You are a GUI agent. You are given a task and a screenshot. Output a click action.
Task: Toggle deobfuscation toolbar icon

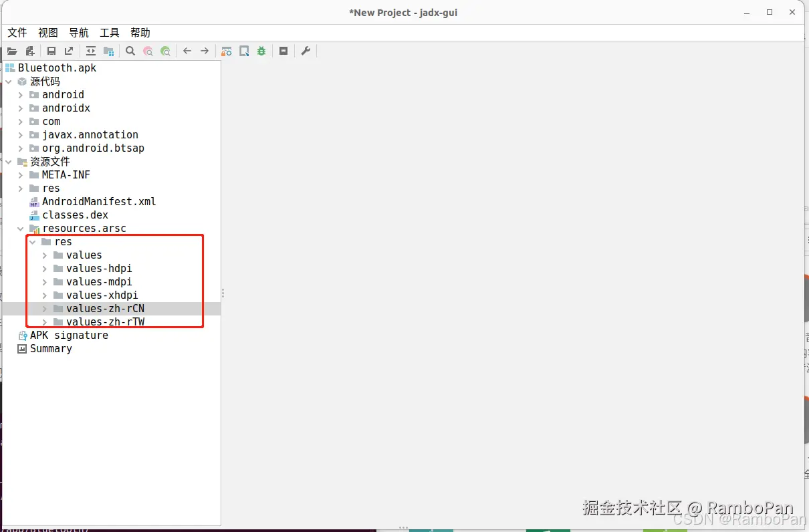tap(227, 51)
